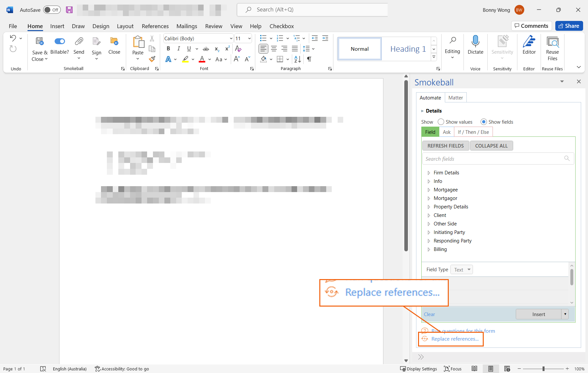588x373 pixels.
Task: Open the font name dropdown
Action: [231, 38]
